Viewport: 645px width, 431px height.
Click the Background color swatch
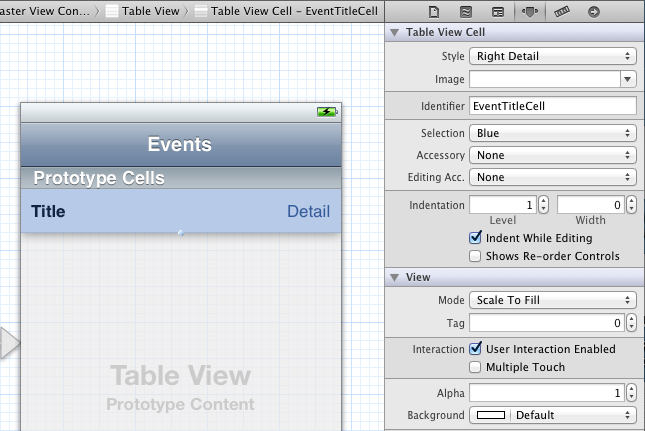click(491, 415)
